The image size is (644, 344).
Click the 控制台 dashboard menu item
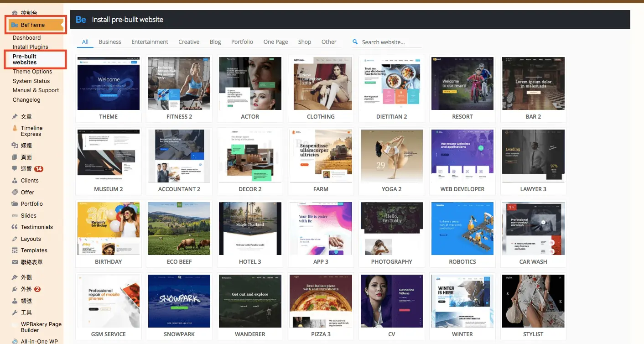click(29, 13)
